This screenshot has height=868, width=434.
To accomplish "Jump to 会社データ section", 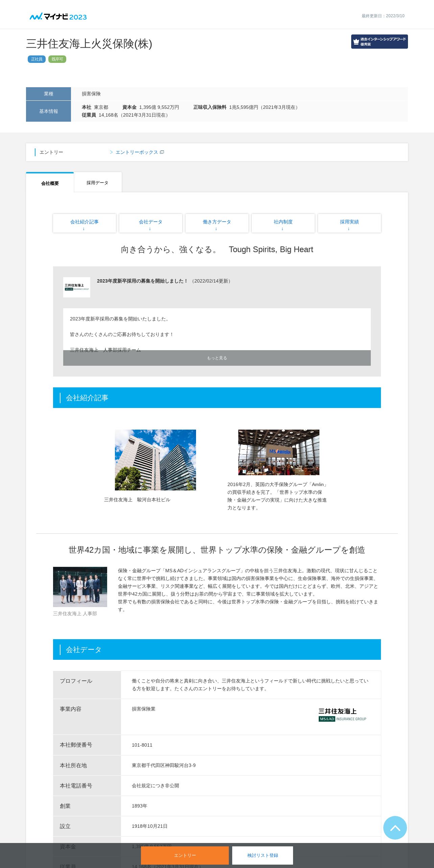I will pyautogui.click(x=151, y=223).
